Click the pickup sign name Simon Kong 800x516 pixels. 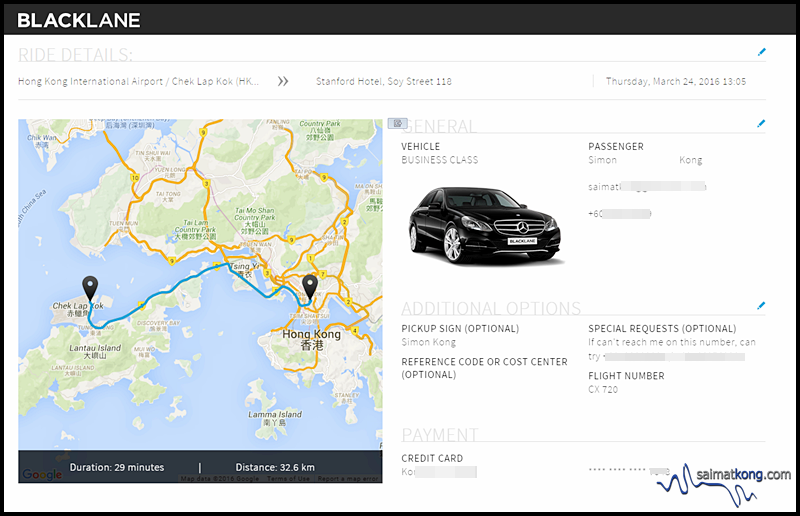pyautogui.click(x=429, y=342)
